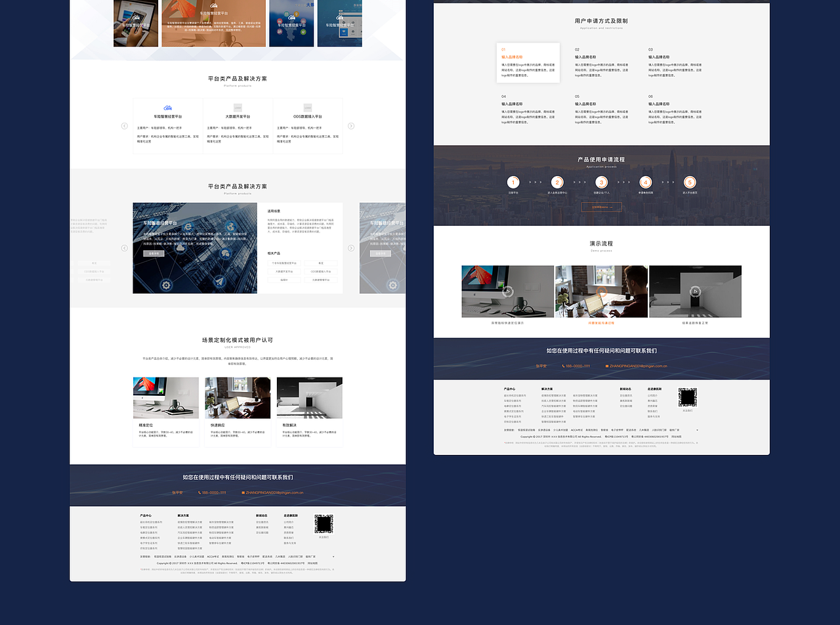Click 智能锁 friend link in right page footer
840x625 pixels.
coord(604,430)
